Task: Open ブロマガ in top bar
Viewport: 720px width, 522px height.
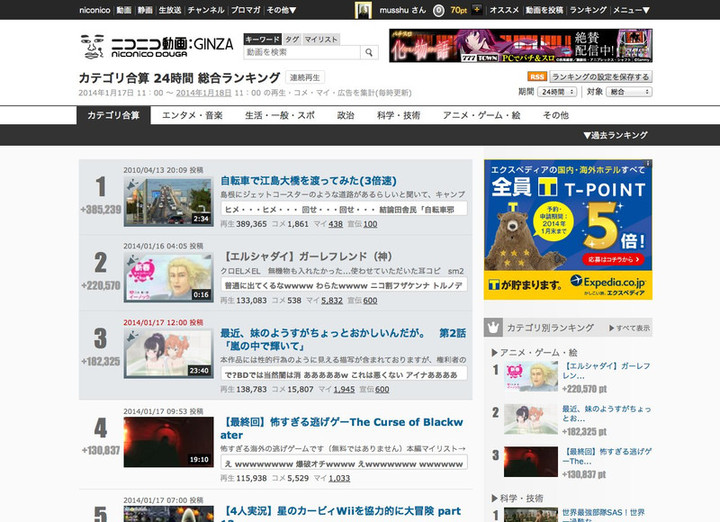Action: [x=246, y=10]
